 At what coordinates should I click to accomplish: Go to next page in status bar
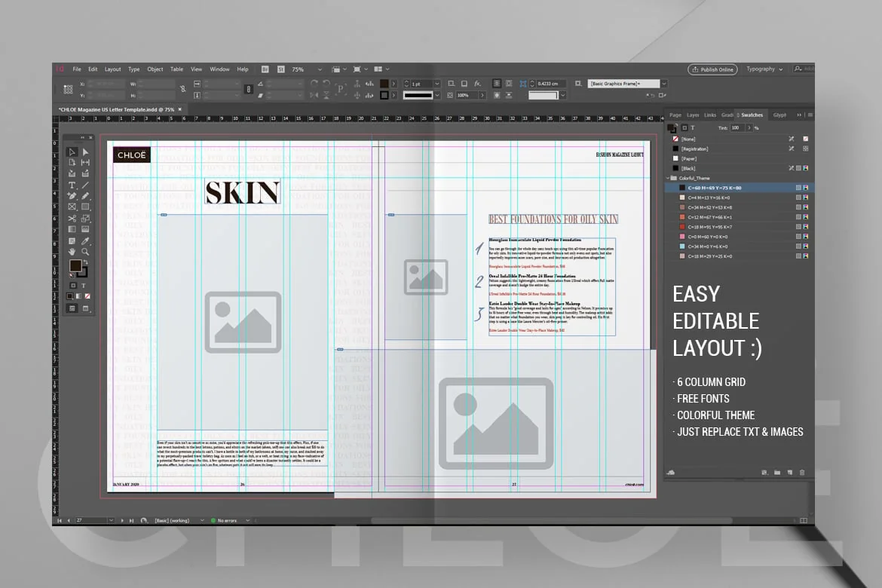pos(122,520)
